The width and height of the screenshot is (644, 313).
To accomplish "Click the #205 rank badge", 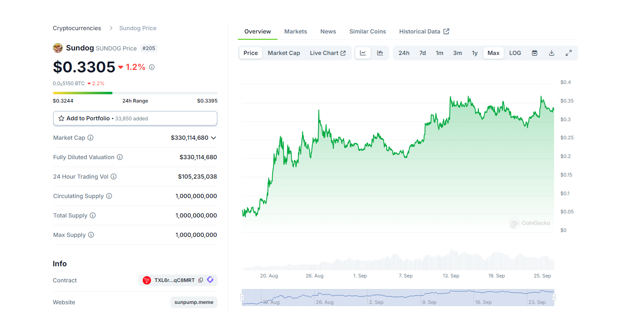I will point(149,48).
